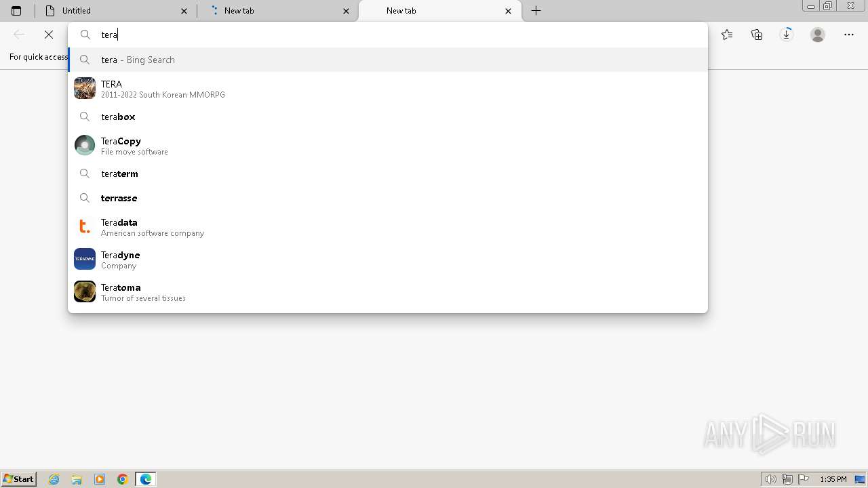Viewport: 868px width, 488px height.
Task: Click the terabox suggestion search icon
Action: 85,117
